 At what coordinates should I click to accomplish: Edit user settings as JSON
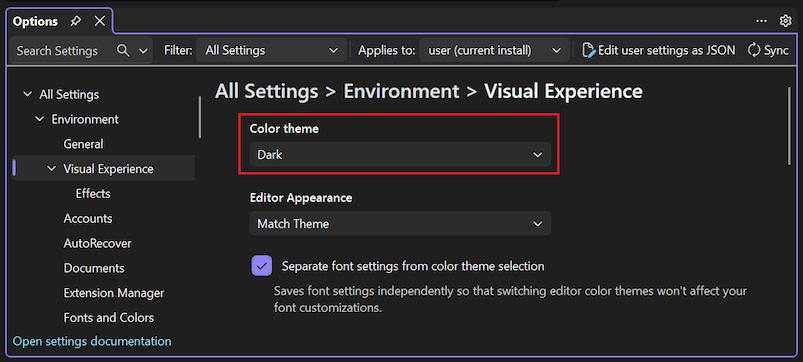(659, 50)
